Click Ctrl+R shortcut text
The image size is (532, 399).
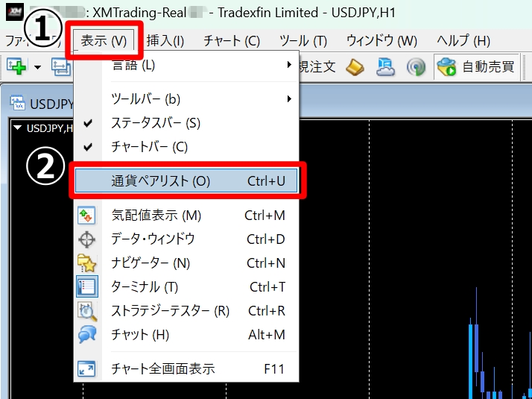pyautogui.click(x=267, y=311)
